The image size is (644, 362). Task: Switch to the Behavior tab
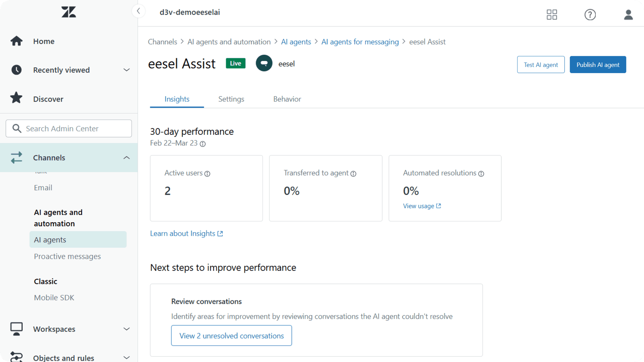pyautogui.click(x=287, y=99)
